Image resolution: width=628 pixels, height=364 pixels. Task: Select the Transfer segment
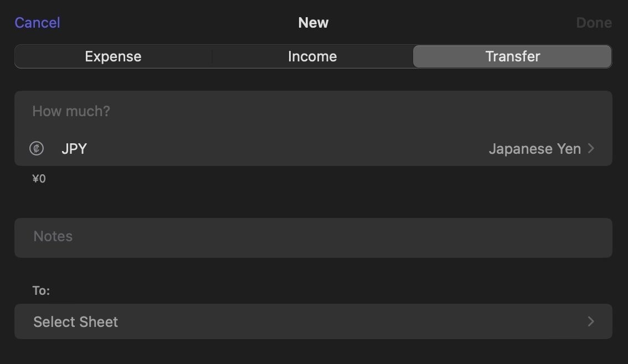(x=512, y=56)
